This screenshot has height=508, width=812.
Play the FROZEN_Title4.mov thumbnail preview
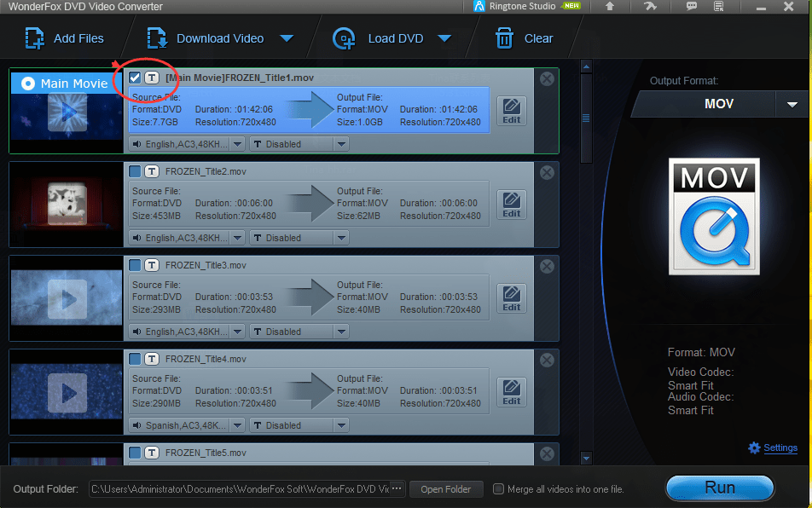(67, 393)
